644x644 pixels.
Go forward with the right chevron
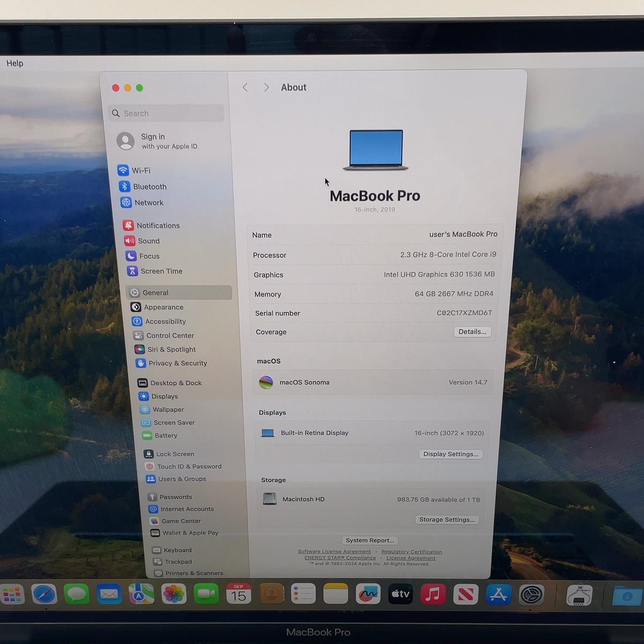(x=266, y=87)
